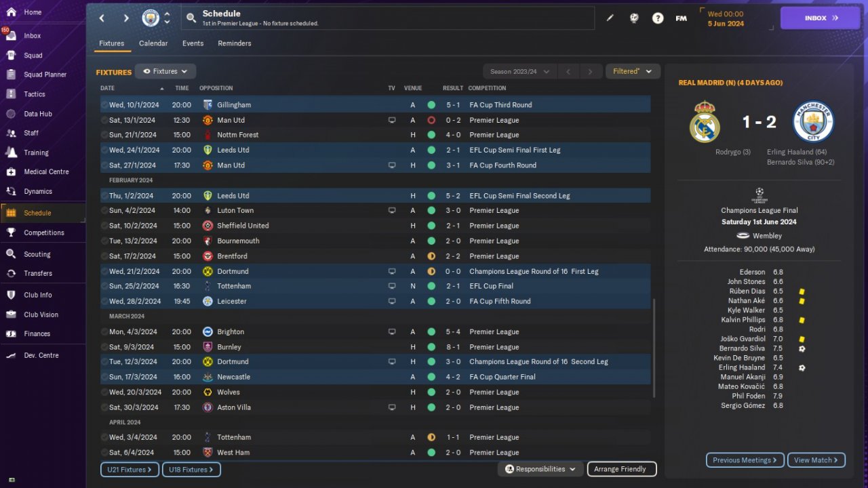Click the pencil edit icon
The image size is (868, 488).
click(610, 18)
